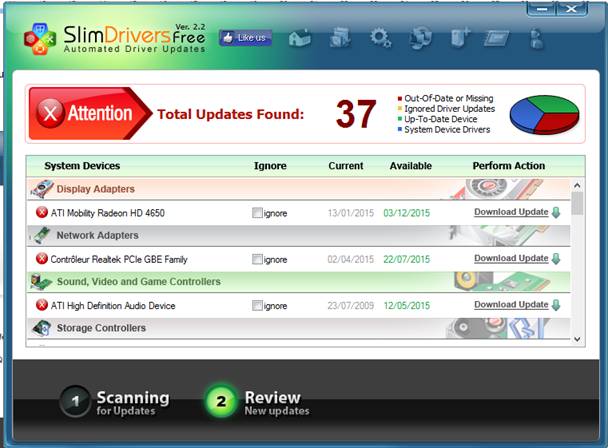608x448 pixels.
Task: Click the Ignored Driver Updates yellow legend swatch
Action: point(400,109)
